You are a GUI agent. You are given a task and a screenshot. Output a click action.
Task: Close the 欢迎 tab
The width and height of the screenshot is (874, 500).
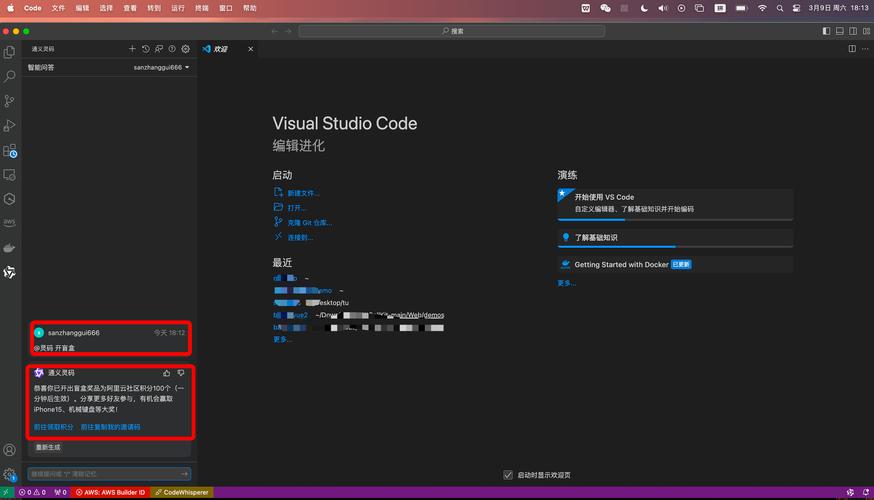click(x=250, y=49)
